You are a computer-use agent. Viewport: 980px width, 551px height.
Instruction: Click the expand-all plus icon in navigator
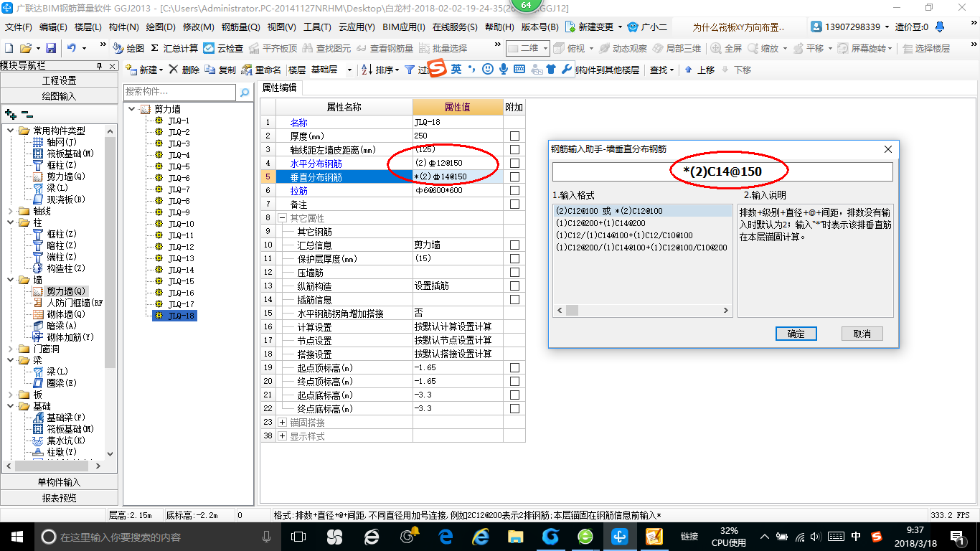tap(10, 113)
